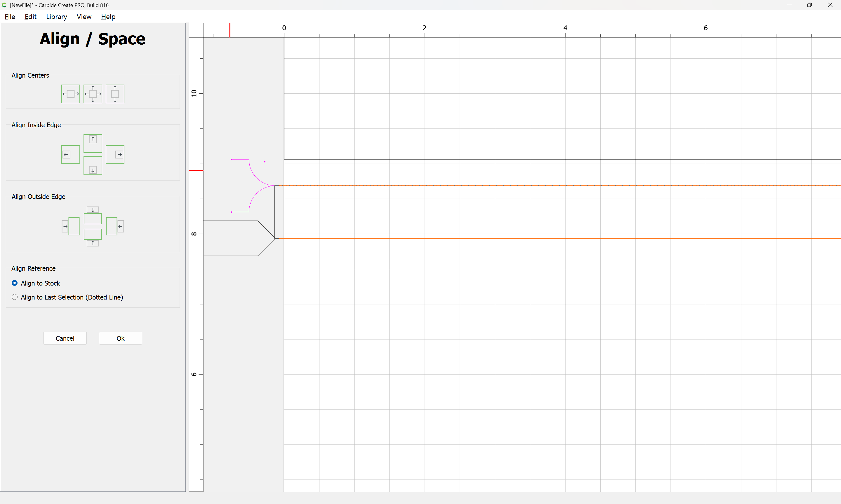Align inside edge to right

tap(115, 155)
